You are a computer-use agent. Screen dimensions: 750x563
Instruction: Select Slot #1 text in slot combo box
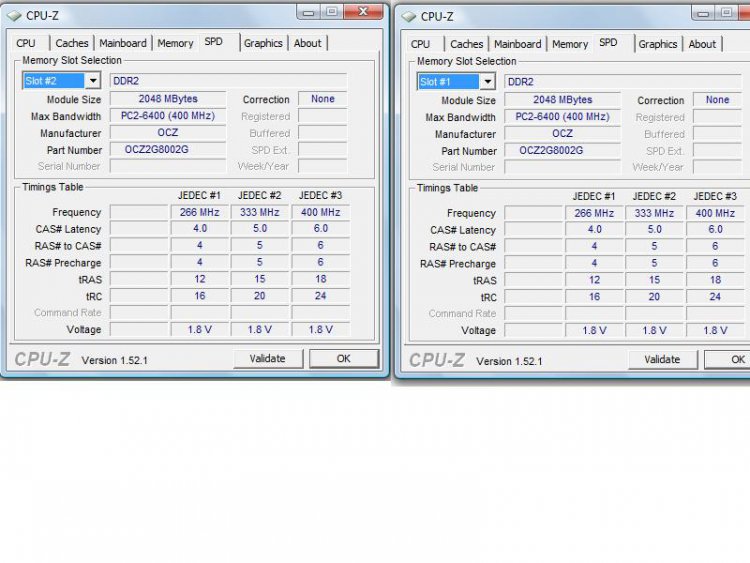pyautogui.click(x=449, y=81)
